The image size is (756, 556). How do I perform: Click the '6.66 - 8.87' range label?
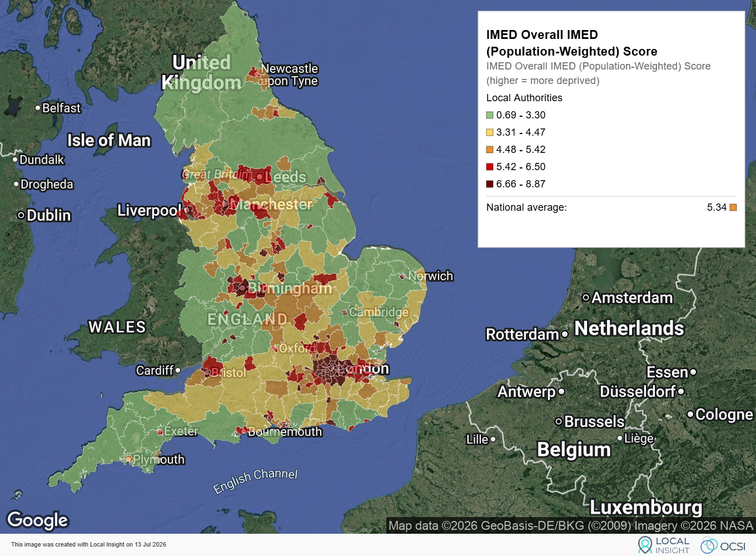pos(521,184)
